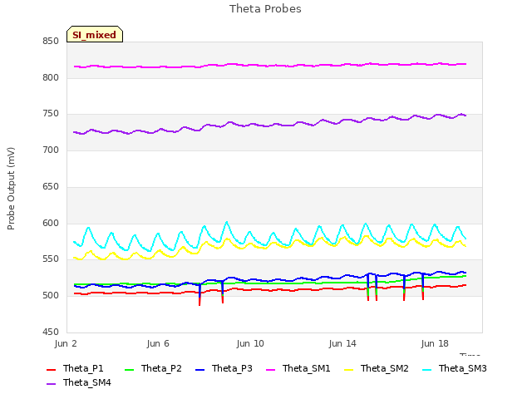Select the Theta Probes chart title
Image resolution: width=532 pixels, height=399 pixels.
click(x=265, y=9)
